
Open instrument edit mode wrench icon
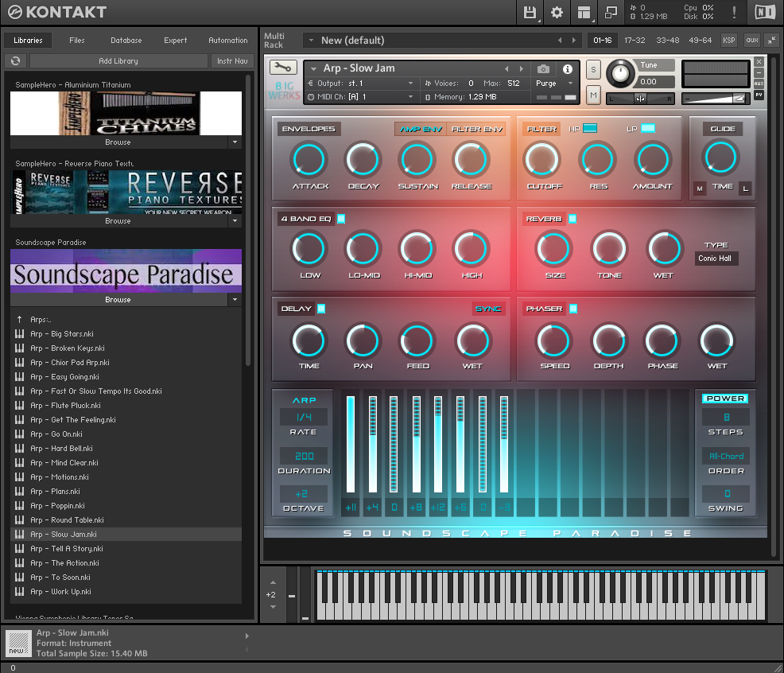(x=283, y=67)
